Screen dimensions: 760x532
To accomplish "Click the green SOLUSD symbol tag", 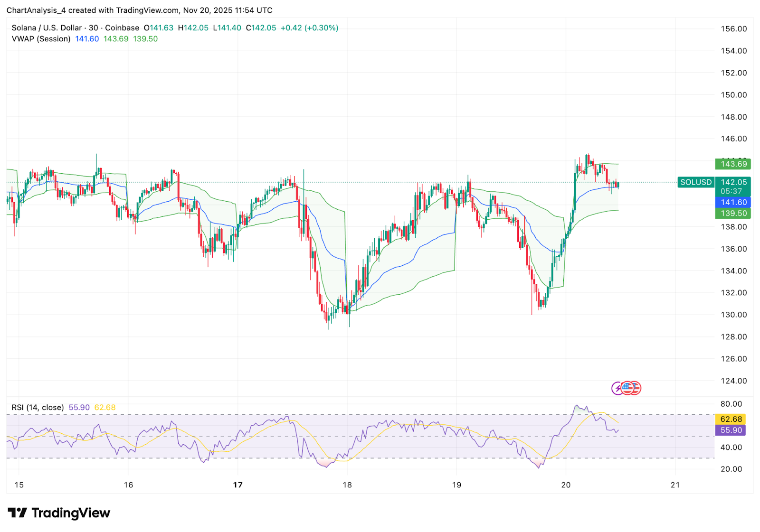I will pos(696,182).
